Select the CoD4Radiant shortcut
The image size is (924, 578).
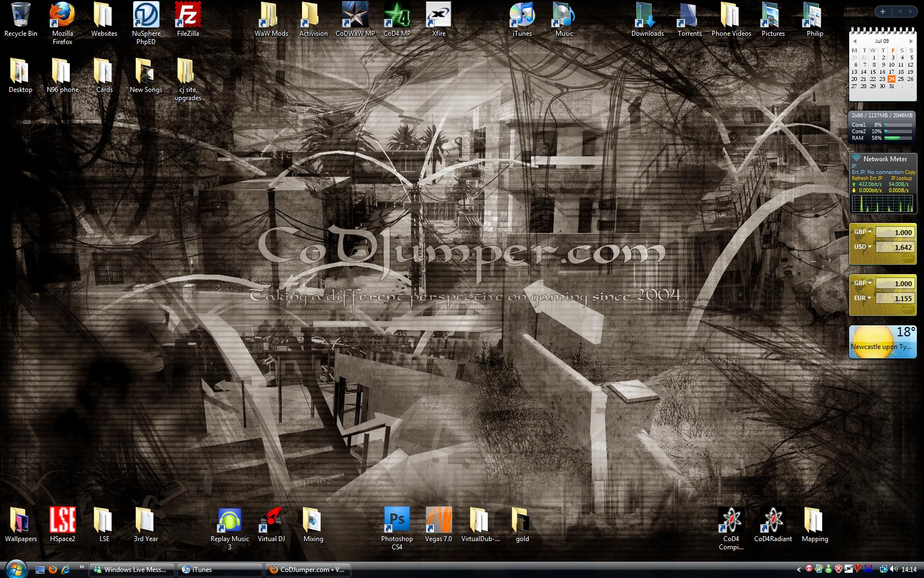[x=773, y=525]
